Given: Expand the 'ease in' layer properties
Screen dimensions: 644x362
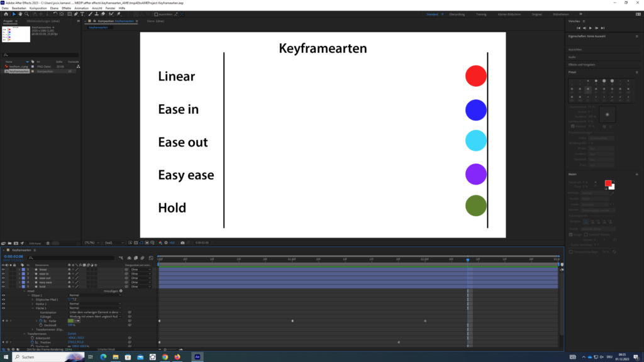Looking at the screenshot, I should pos(18,273).
